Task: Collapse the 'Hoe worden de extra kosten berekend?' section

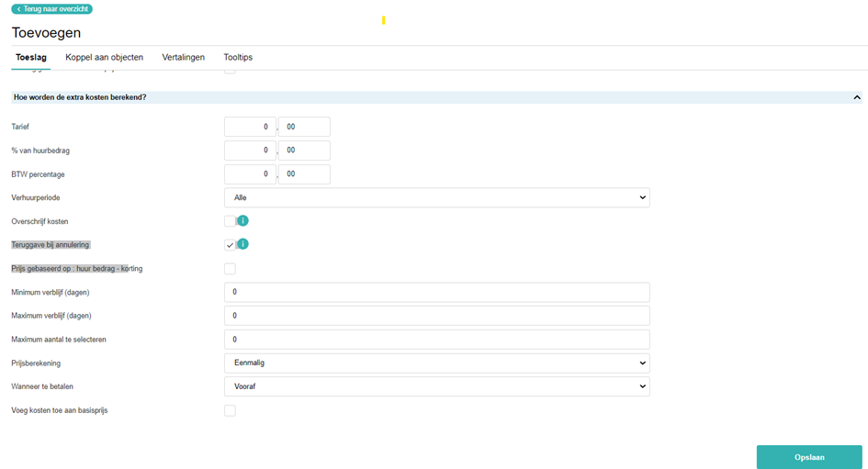Action: pyautogui.click(x=857, y=97)
